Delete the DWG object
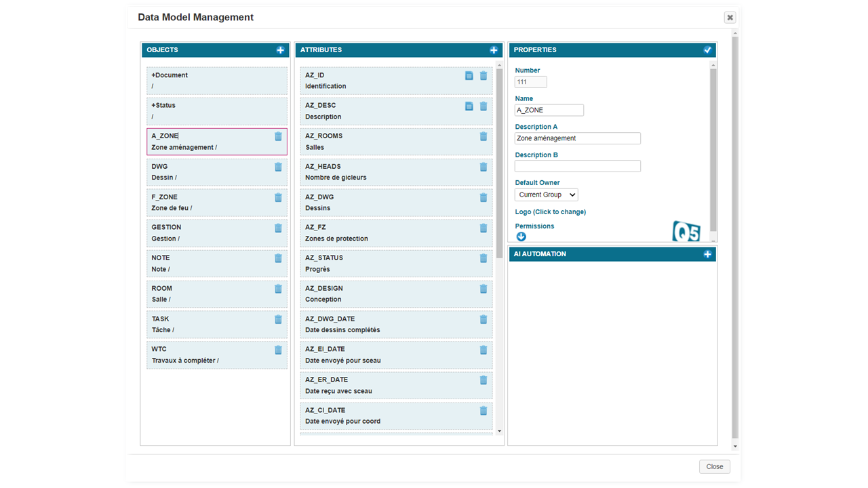 pyautogui.click(x=278, y=167)
